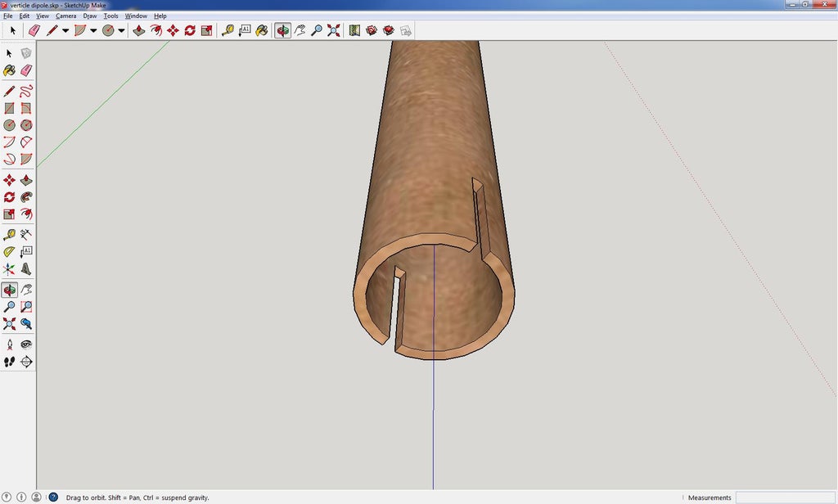Pick the Freehand drawing tool
Viewport: 838px width, 504px height.
click(x=26, y=91)
